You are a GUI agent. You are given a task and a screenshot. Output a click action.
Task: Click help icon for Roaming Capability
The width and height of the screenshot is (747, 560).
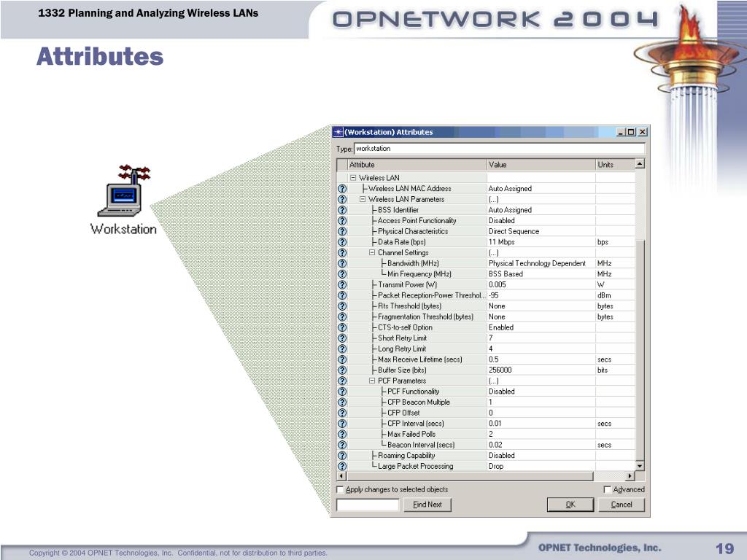pyautogui.click(x=342, y=456)
